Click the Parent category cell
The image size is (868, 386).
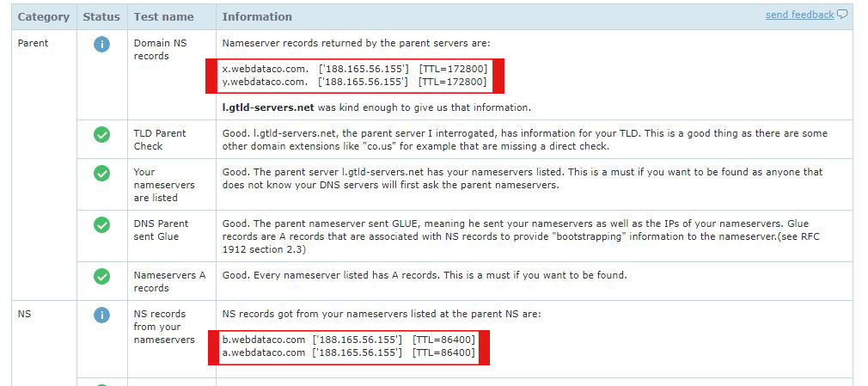point(34,43)
